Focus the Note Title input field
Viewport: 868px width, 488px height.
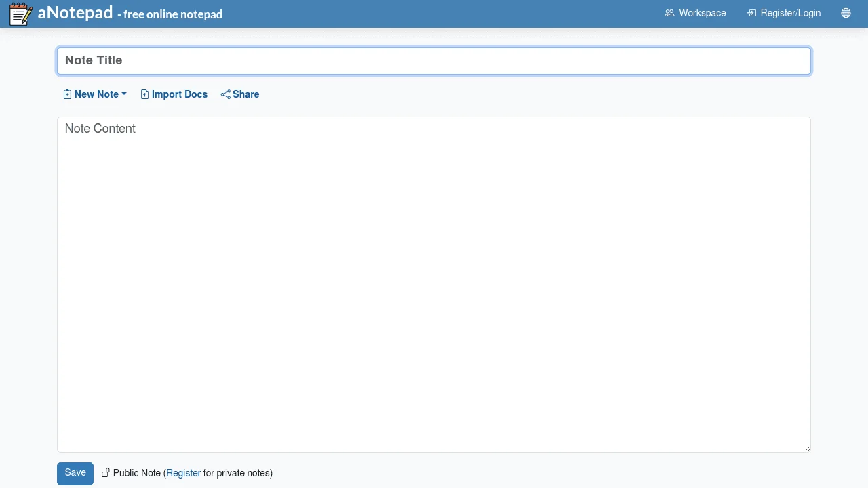coord(434,61)
